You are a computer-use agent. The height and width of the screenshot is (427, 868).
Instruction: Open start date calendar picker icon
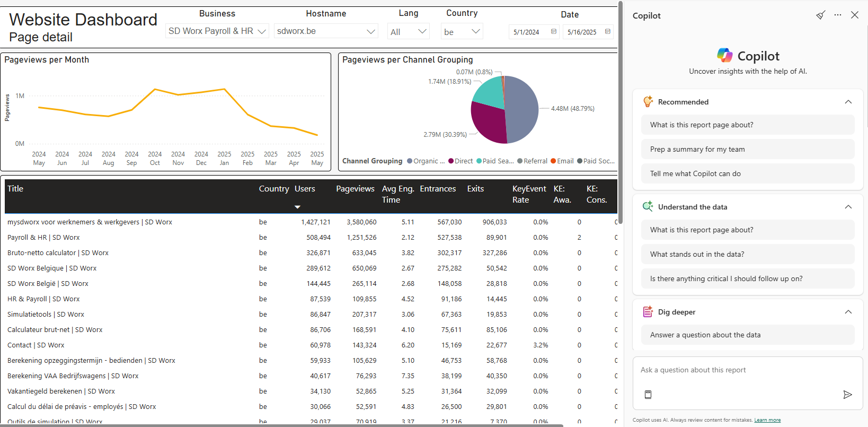(554, 32)
